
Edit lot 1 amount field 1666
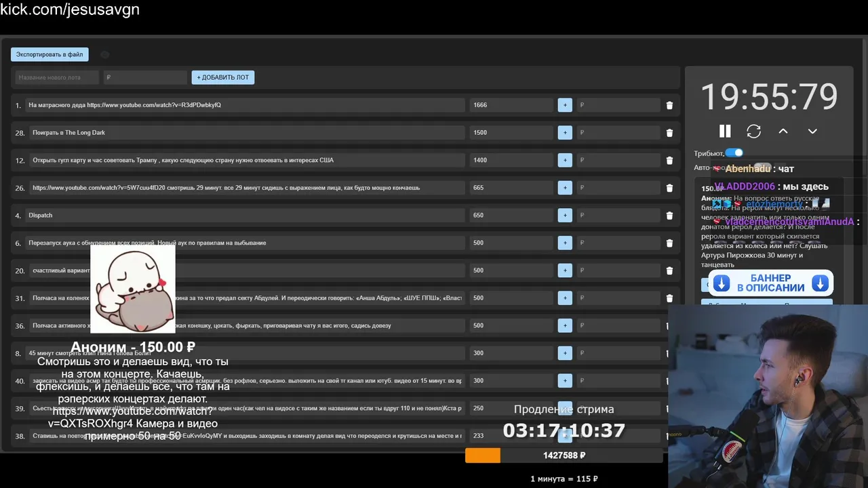coord(511,105)
